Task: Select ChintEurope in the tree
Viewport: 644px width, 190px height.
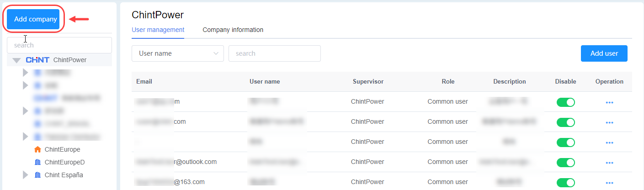Action: pyautogui.click(x=63, y=149)
